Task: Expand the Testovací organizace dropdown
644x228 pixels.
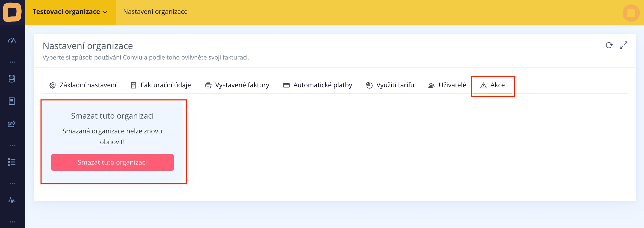Action: (x=70, y=12)
